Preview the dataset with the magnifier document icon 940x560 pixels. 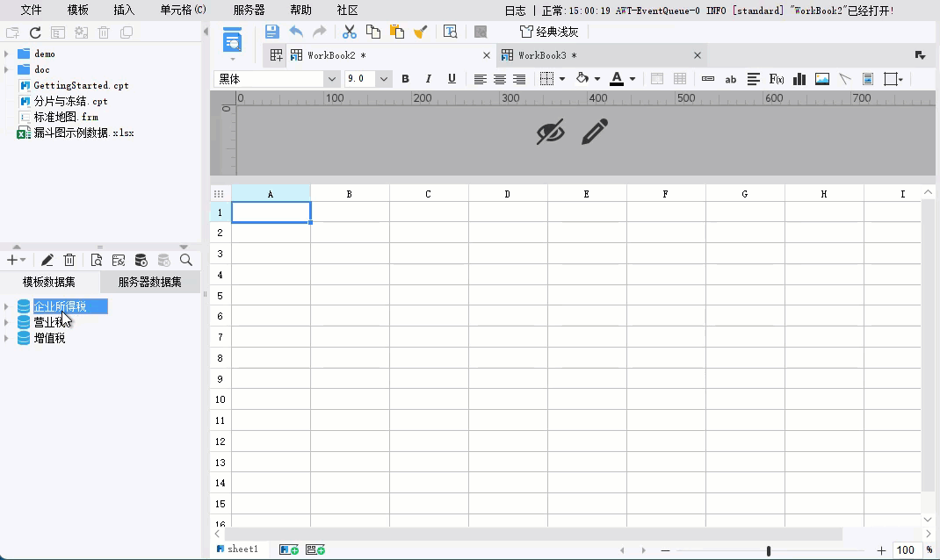click(96, 260)
